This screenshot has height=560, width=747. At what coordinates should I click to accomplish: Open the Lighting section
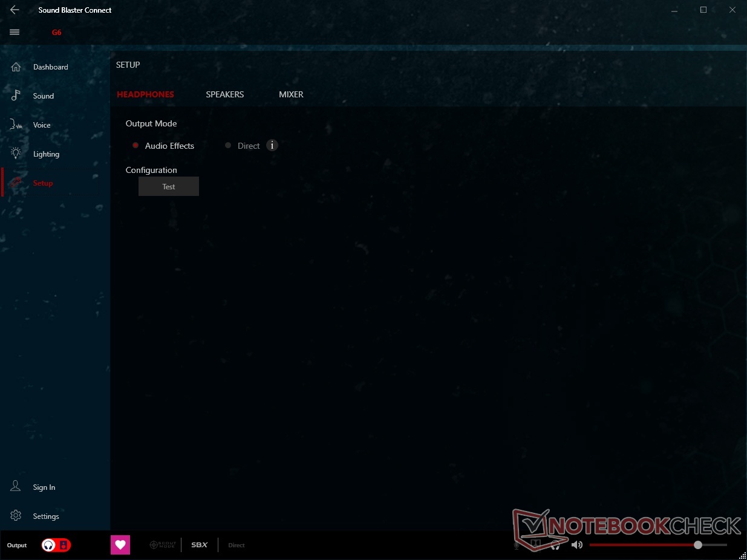[x=46, y=154]
